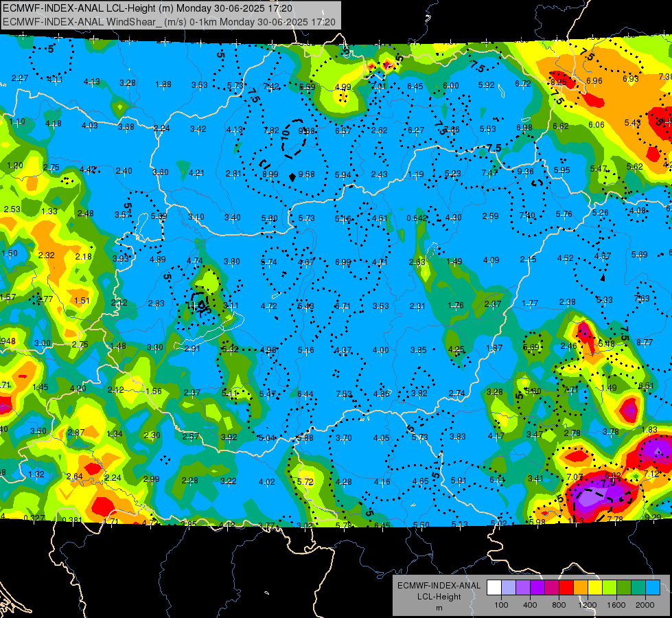672x618 pixels.
Task: Click the wind shear value 7.40
Action: (527, 216)
